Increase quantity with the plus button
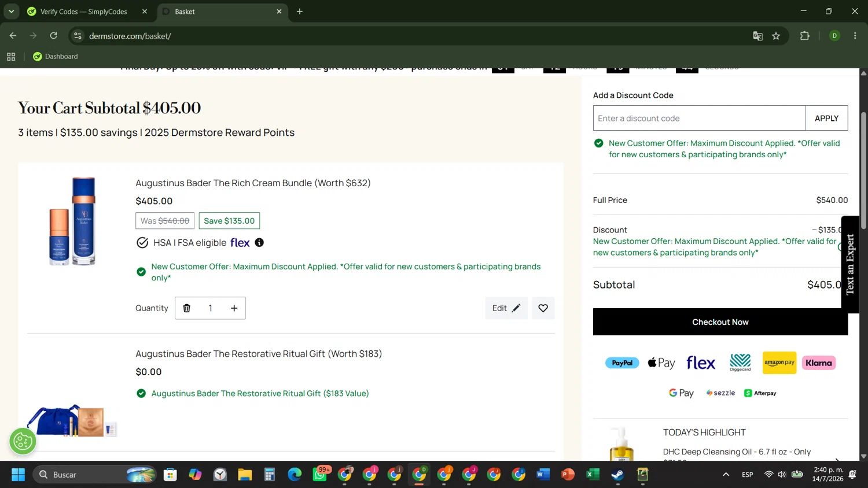The image size is (868, 488). [234, 308]
